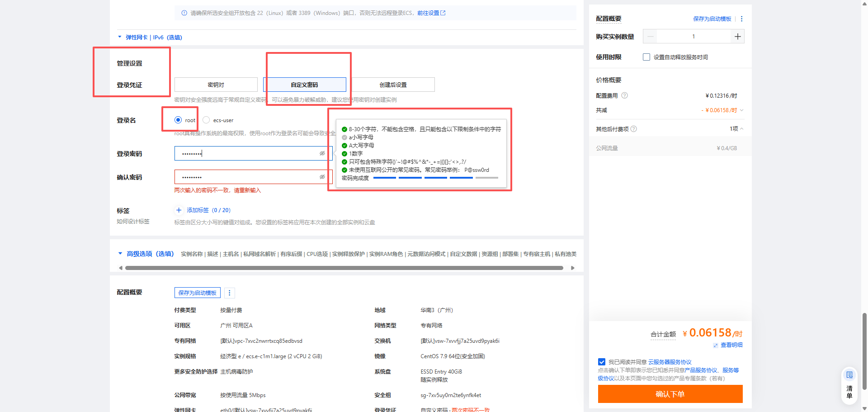Open the three-dot menu beside 保存为启动模板 at top right

[741, 19]
